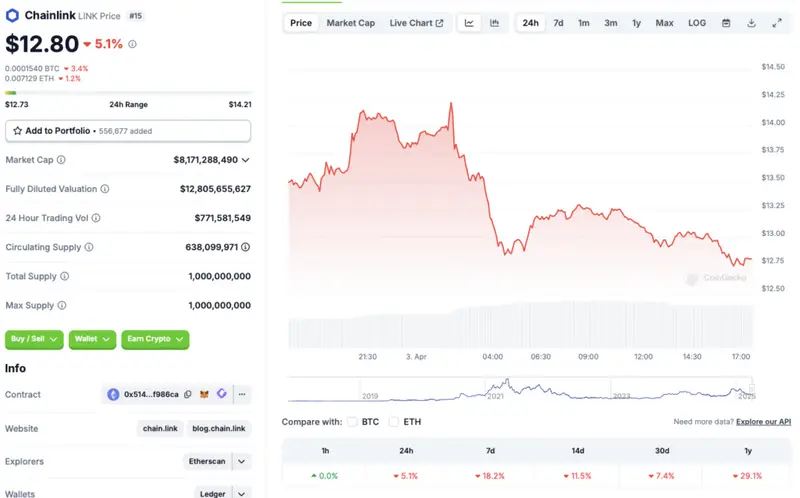Viewport: 800px width, 498px height.
Task: Click the 24 Hour Trading Vol info icon
Action: [x=96, y=218]
